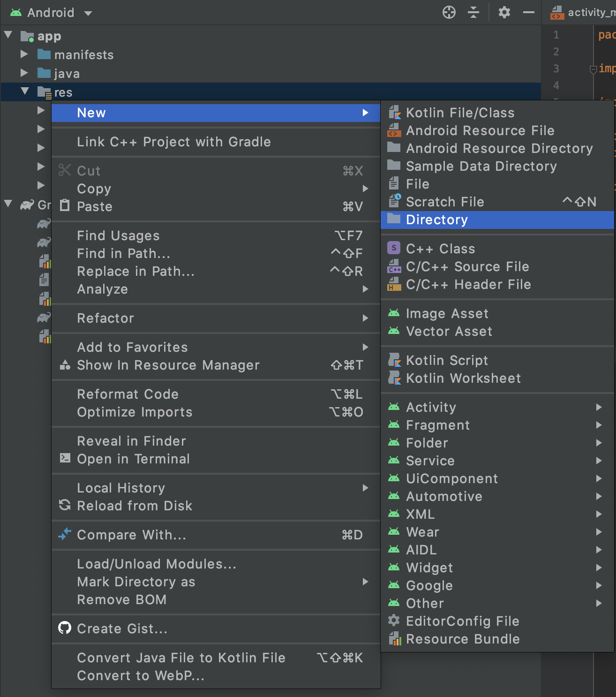This screenshot has width=616, height=697.
Task: Choose C++ Class
Action: [x=497, y=249]
